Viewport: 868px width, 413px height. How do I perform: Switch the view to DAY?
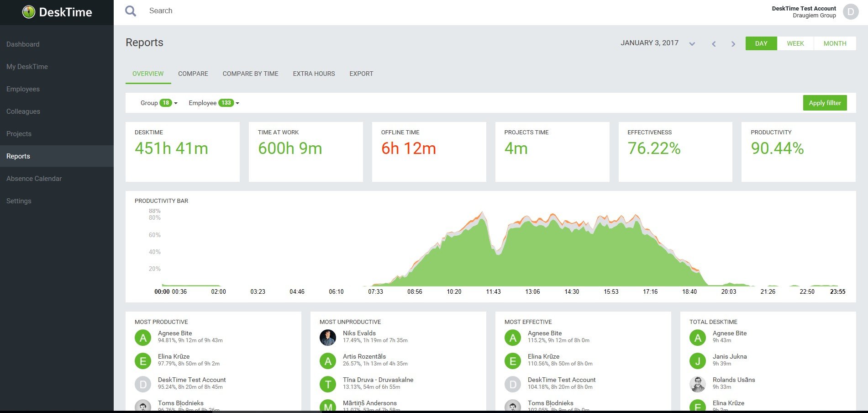coord(761,43)
